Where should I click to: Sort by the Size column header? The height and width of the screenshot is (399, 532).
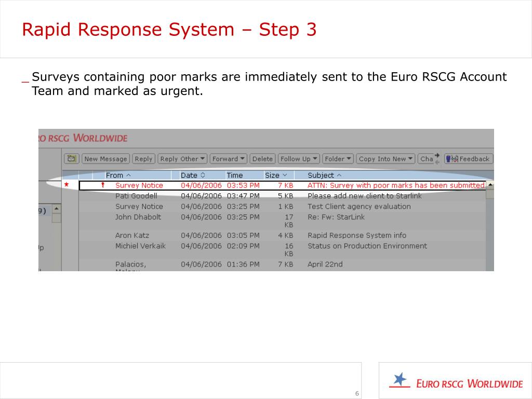[x=276, y=176]
